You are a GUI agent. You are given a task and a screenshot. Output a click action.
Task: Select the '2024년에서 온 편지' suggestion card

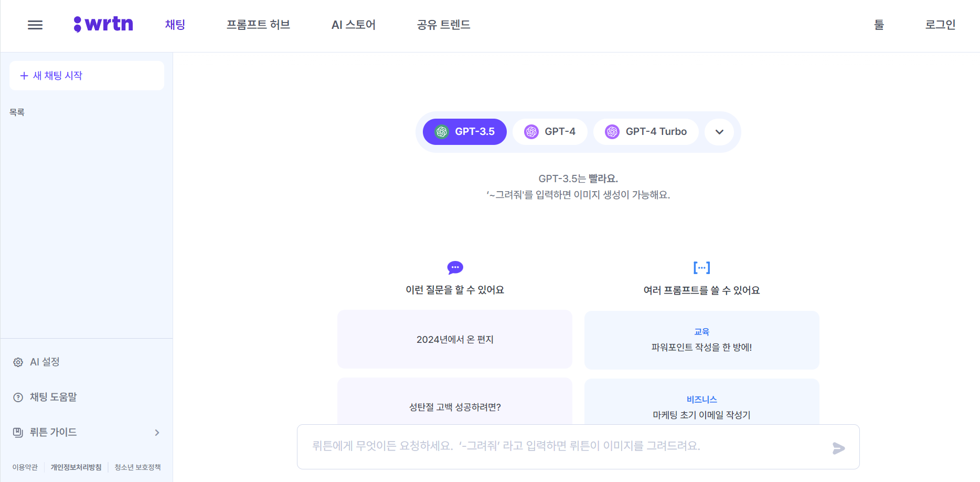click(x=454, y=339)
